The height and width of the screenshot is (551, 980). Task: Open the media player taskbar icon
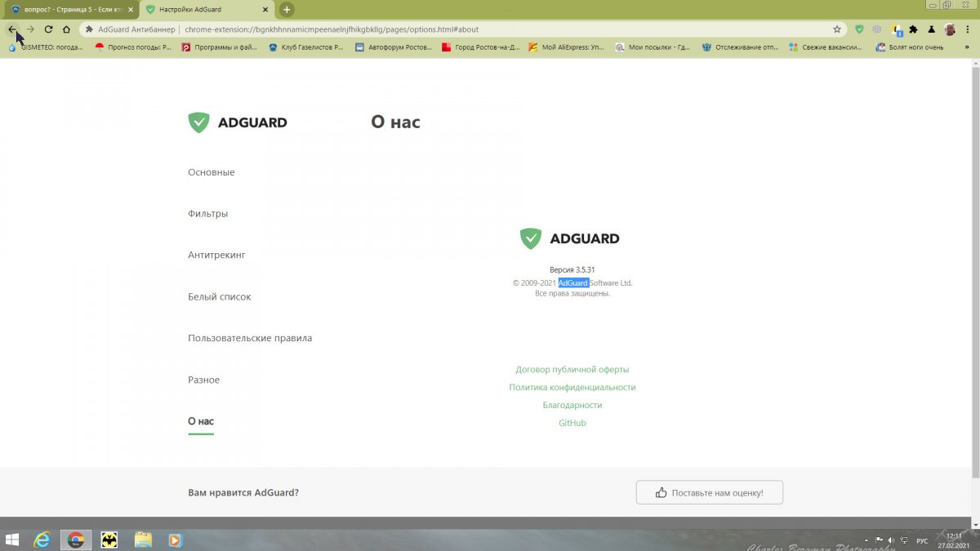click(175, 540)
